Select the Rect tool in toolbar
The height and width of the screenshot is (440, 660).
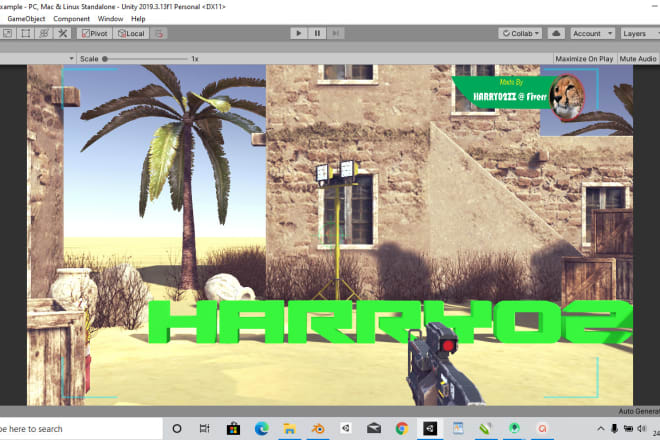click(26, 33)
